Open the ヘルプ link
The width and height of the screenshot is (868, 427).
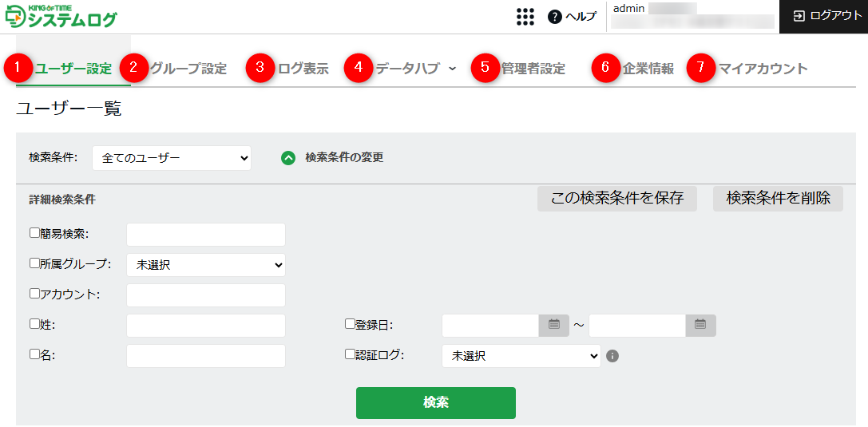581,17
